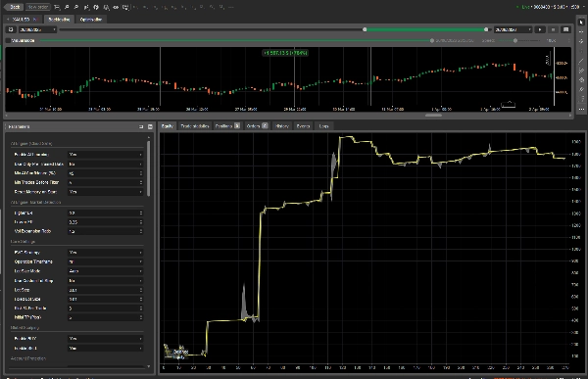
Task: Click the icon right of the stop button
Action: click(x=565, y=29)
